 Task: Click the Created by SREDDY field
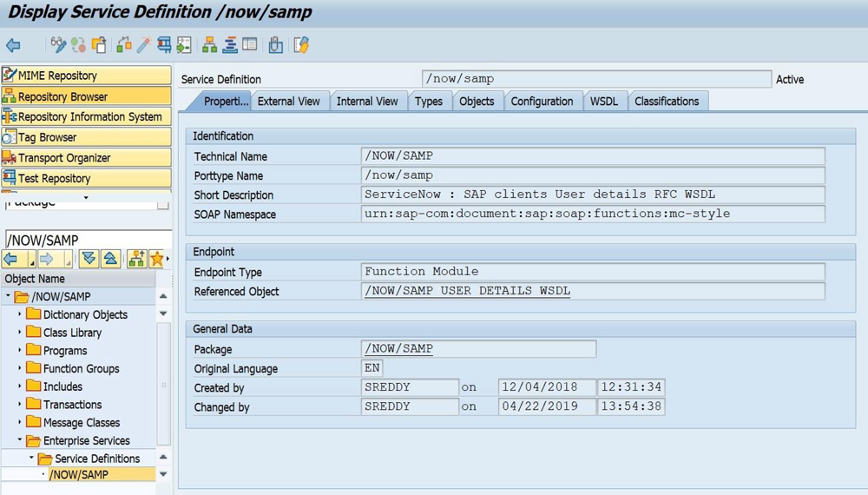410,387
